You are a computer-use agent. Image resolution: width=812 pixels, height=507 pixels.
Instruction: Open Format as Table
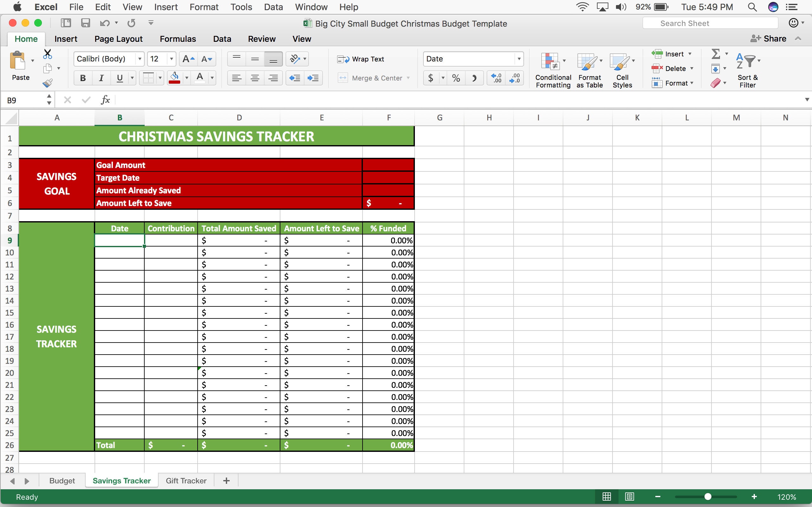coord(589,69)
